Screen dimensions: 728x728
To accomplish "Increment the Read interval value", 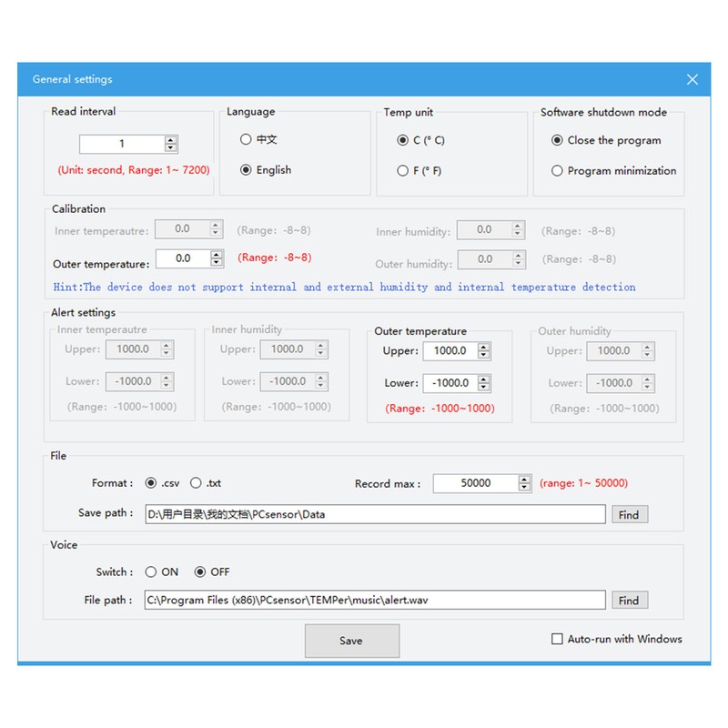I will pos(168,139).
